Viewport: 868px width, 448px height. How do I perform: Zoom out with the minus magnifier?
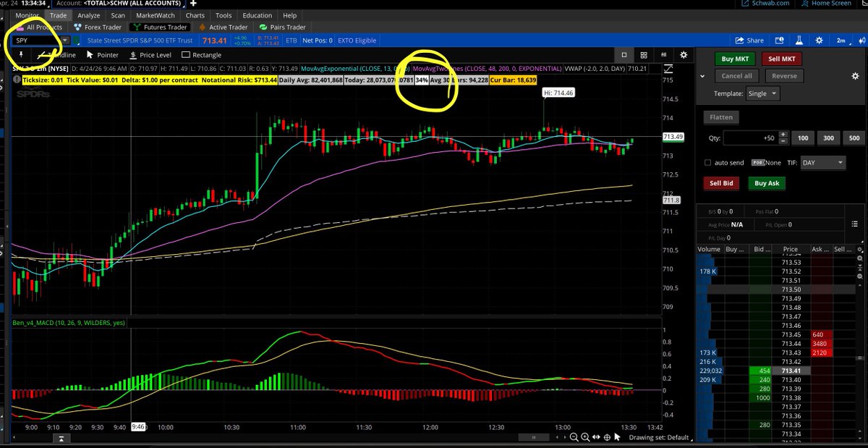click(x=573, y=437)
